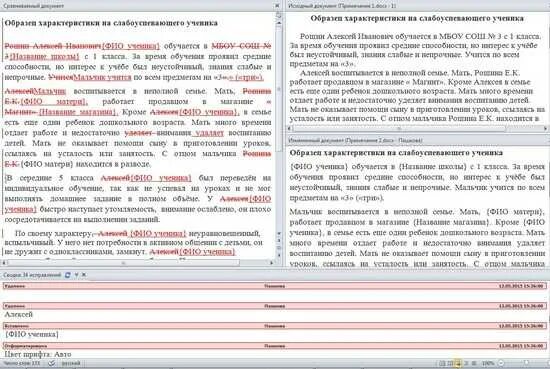Switch to Outline view
The width and height of the screenshot is (550, 369).
466,363
